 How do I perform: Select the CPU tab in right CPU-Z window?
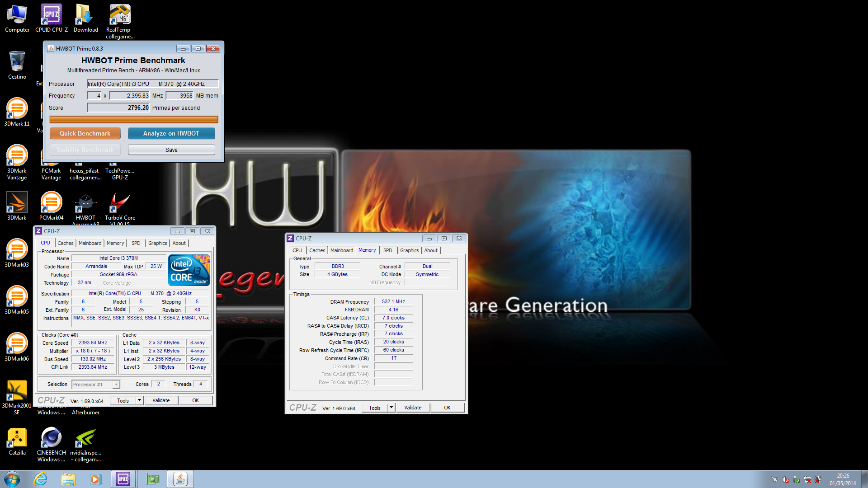[297, 250]
